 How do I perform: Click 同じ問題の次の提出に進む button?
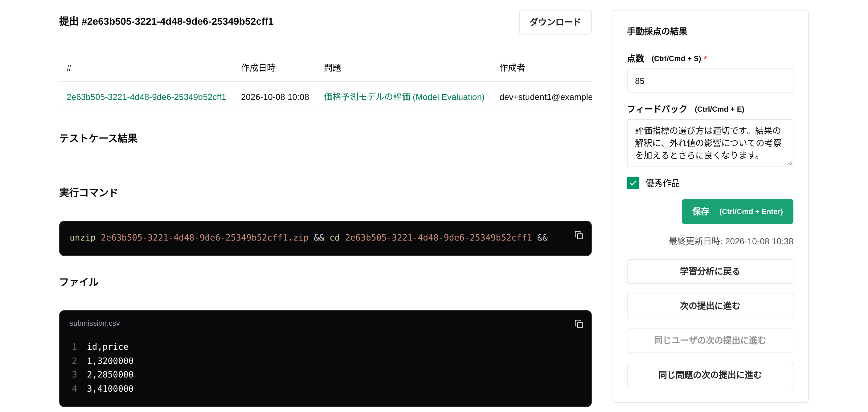[710, 375]
